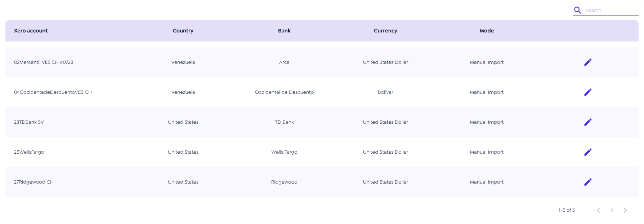Type in the Search input field
This screenshot has height=224, width=644.
(x=611, y=10)
